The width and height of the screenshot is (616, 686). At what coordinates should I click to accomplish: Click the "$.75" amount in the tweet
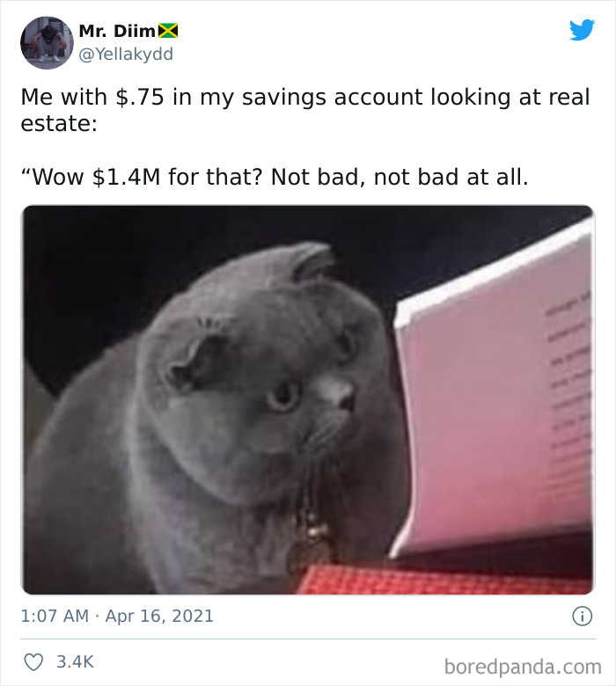point(140,97)
